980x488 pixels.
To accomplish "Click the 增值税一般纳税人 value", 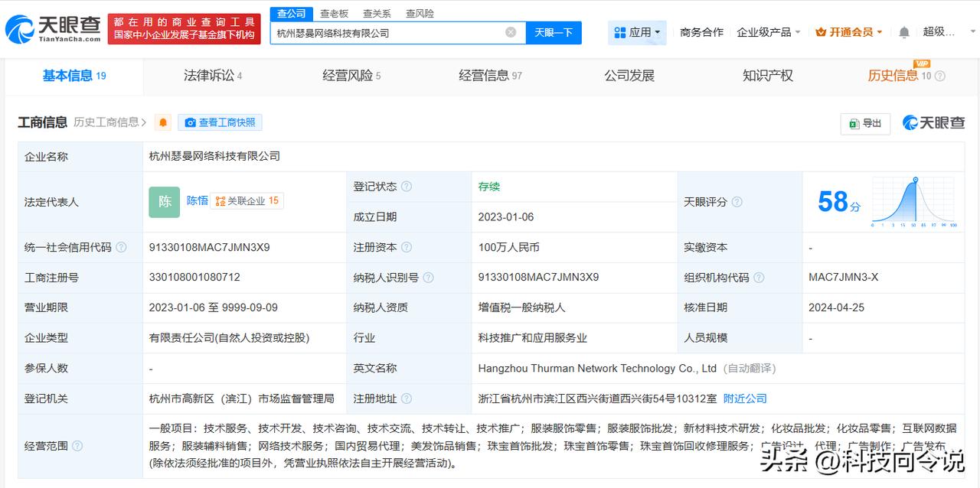I will click(x=521, y=307).
